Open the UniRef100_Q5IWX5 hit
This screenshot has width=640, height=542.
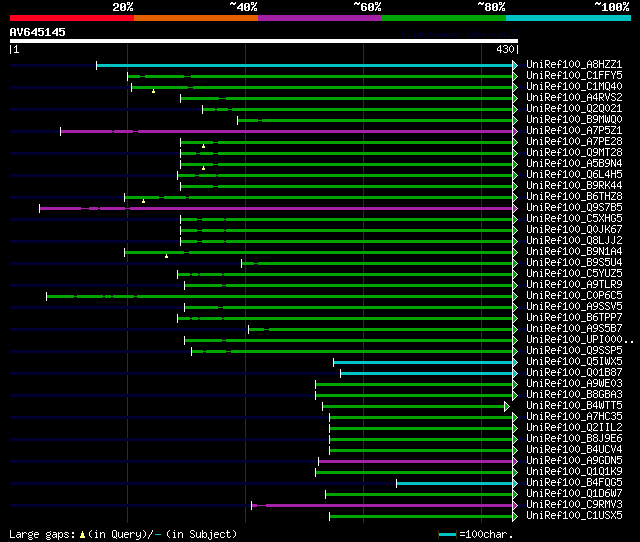pos(574,362)
